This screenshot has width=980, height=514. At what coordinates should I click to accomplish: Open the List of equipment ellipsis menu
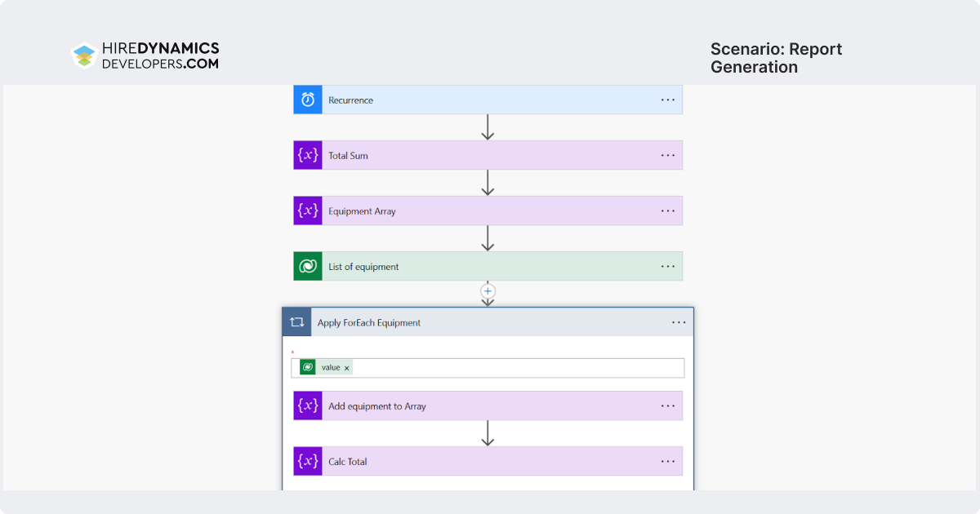click(668, 266)
